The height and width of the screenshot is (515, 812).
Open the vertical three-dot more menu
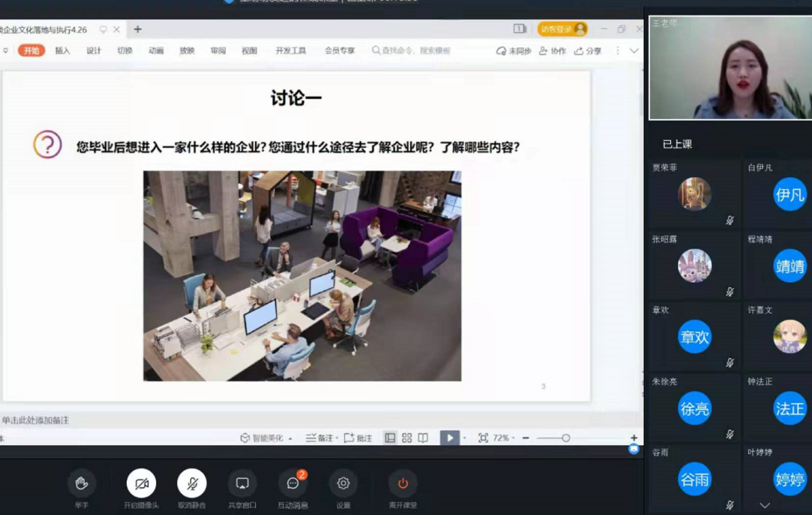[x=618, y=51]
